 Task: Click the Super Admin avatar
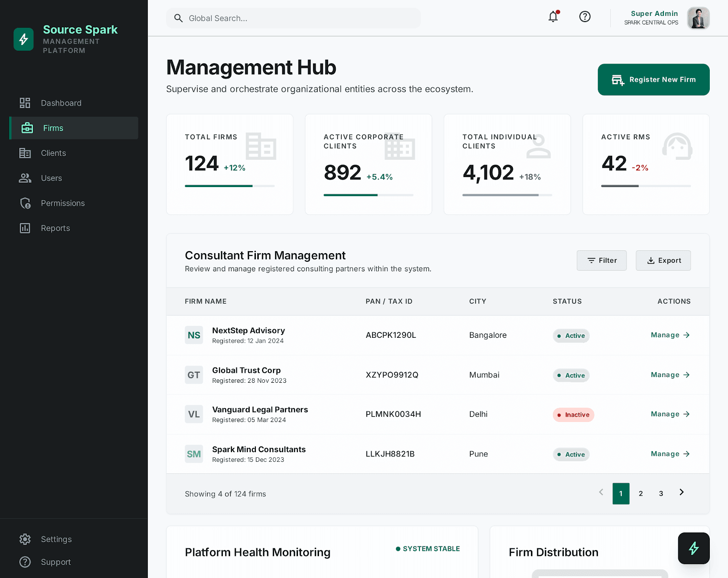[x=698, y=18]
